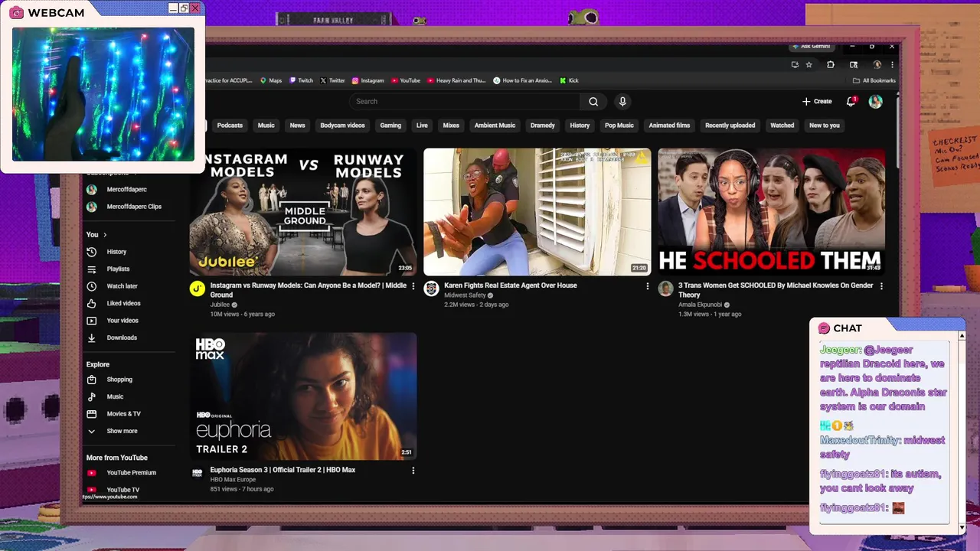Image resolution: width=980 pixels, height=551 pixels.
Task: Select the Music filter chip
Action: [266, 126]
